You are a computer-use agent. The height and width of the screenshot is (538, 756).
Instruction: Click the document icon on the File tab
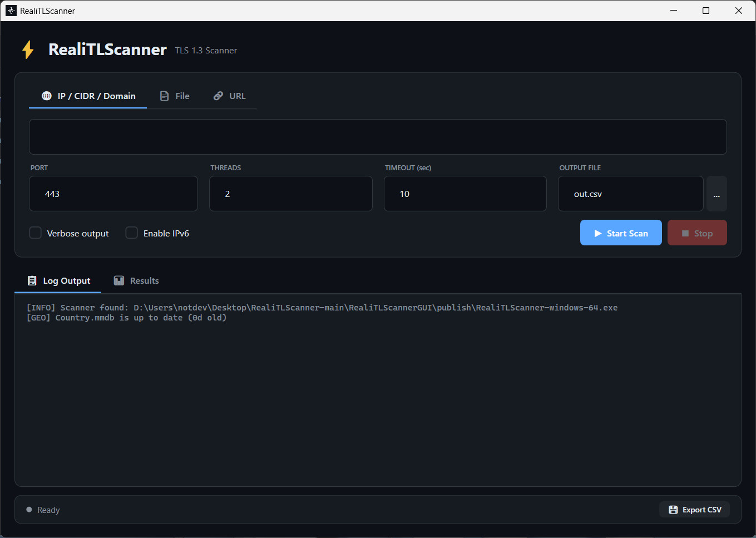(164, 96)
